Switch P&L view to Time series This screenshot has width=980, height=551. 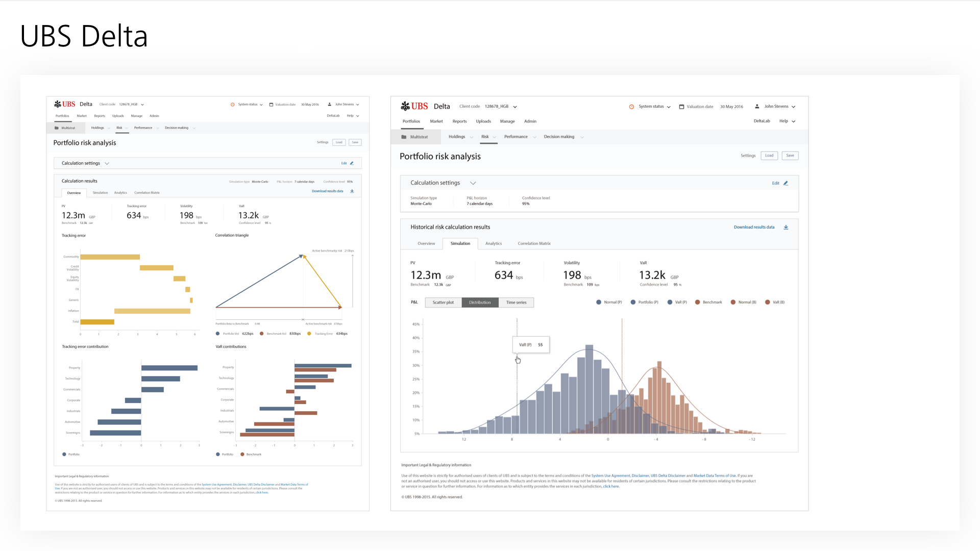[x=516, y=303]
